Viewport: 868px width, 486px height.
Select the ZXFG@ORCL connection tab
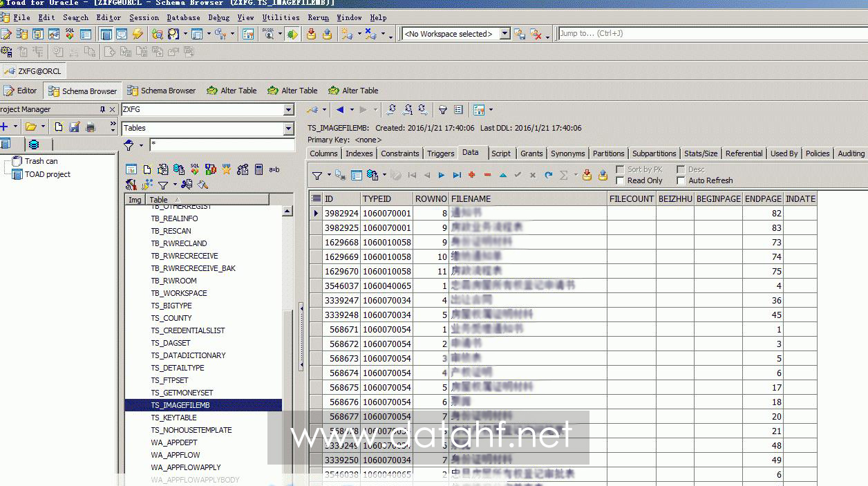[33, 71]
